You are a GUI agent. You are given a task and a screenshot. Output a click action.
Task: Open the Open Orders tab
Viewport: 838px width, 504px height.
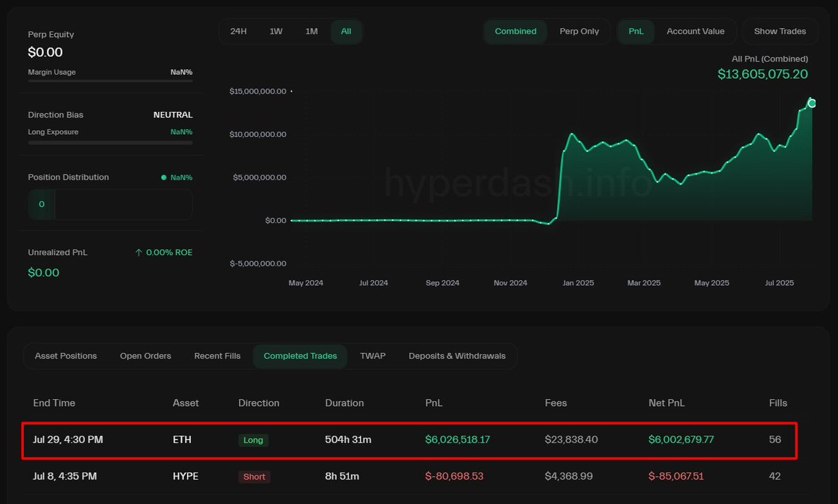(x=145, y=356)
